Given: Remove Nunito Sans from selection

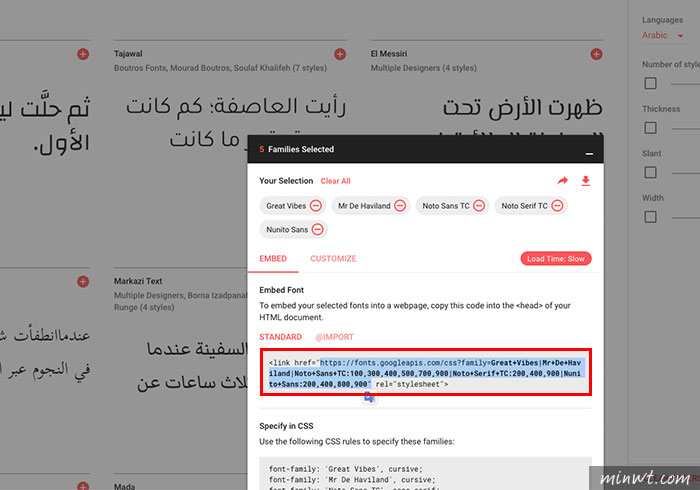Looking at the screenshot, I should tap(318, 229).
